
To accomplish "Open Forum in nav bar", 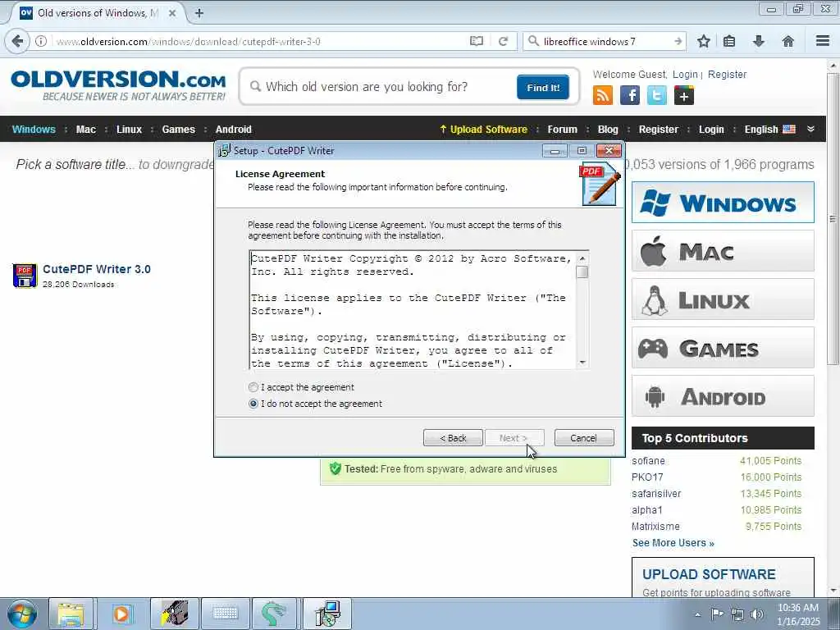I will coord(562,129).
